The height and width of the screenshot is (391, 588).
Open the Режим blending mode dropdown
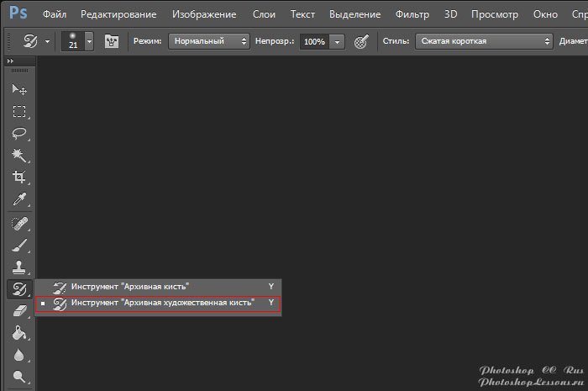[x=208, y=41]
